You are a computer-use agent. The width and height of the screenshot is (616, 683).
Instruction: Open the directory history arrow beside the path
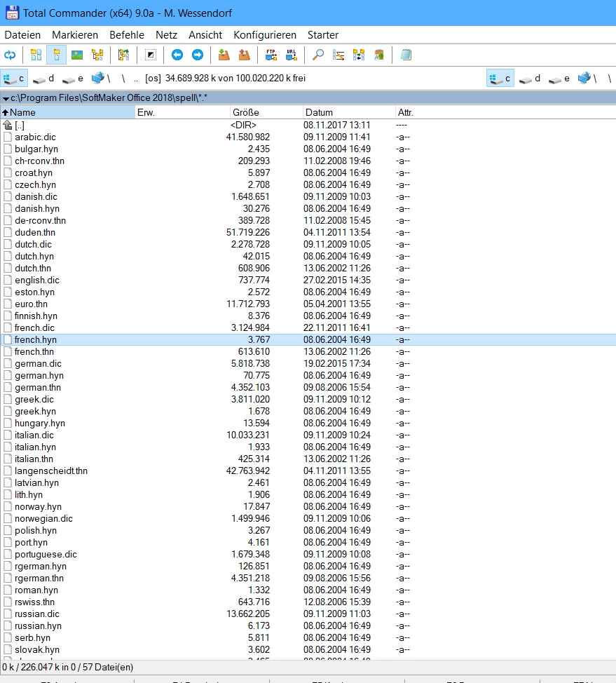point(6,98)
